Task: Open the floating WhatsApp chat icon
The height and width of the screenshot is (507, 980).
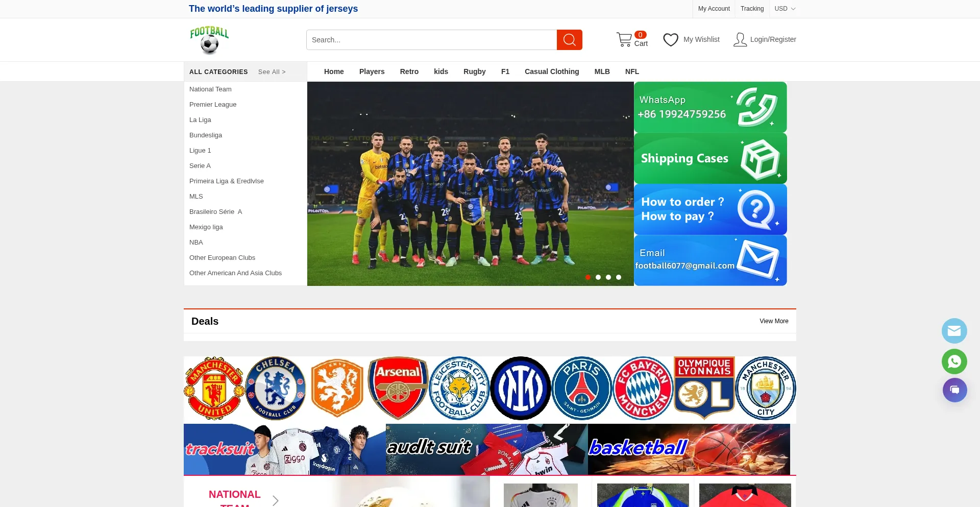Action: [x=954, y=361]
